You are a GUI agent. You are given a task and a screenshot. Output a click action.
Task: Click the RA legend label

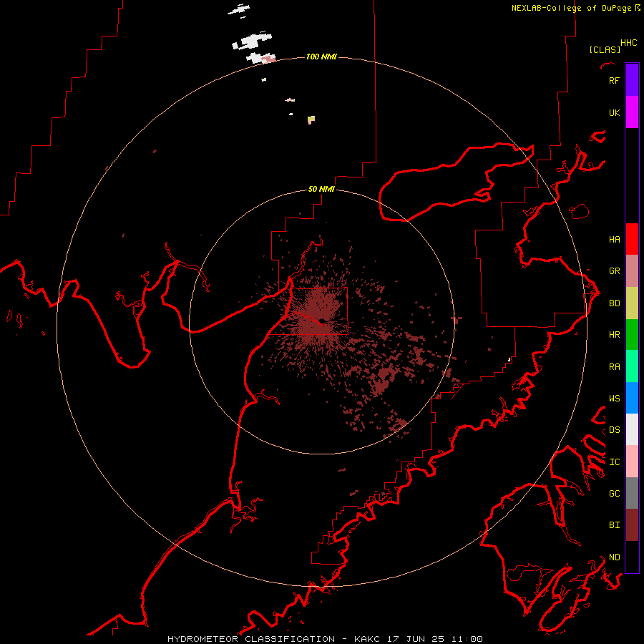pyautogui.click(x=614, y=367)
